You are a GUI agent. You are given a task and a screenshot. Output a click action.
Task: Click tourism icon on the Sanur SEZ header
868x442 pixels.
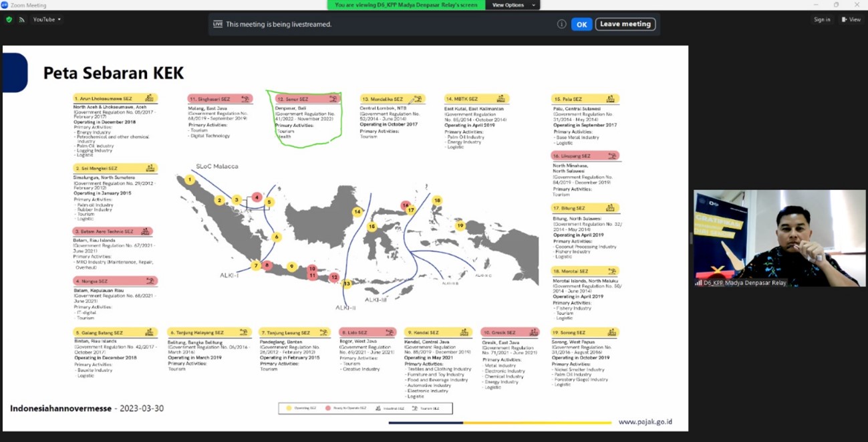click(332, 99)
